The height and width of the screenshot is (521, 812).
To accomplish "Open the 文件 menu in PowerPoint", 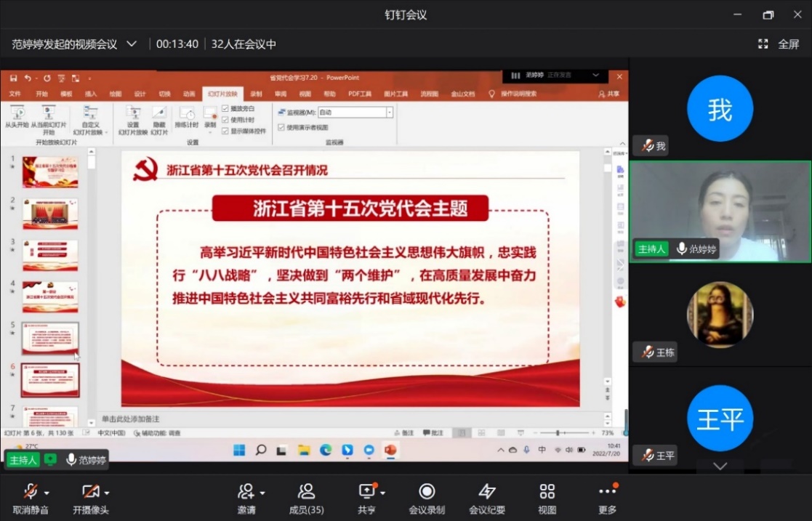I will coord(15,94).
